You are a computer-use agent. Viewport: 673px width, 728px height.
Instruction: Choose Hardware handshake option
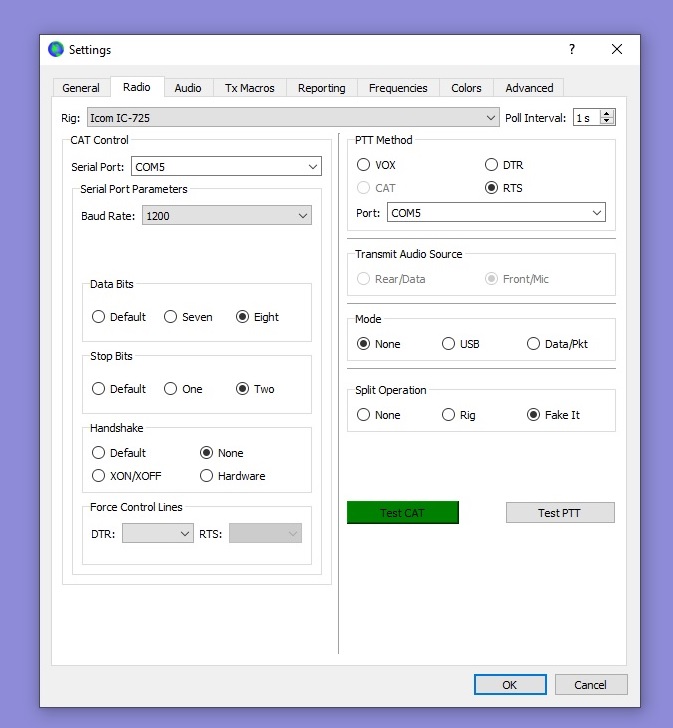207,476
